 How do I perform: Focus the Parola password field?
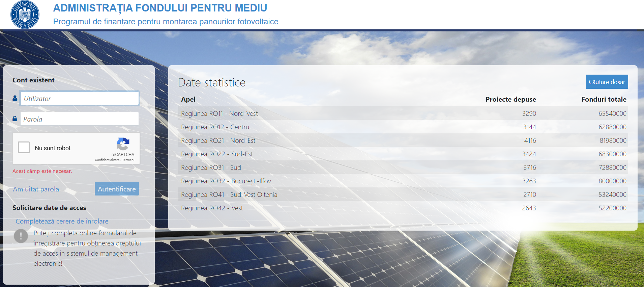[x=80, y=119]
